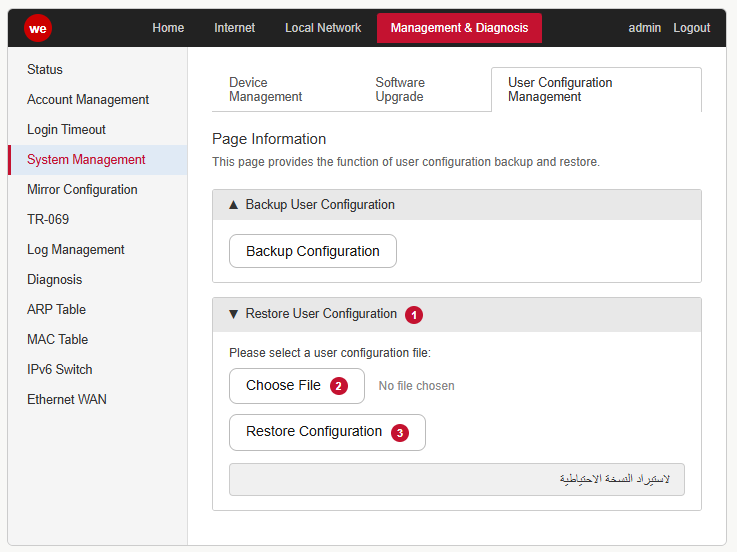Screen dimensions: 737x552
Task: Click 'Please select a user configuration file' label
Action: (x=329, y=353)
